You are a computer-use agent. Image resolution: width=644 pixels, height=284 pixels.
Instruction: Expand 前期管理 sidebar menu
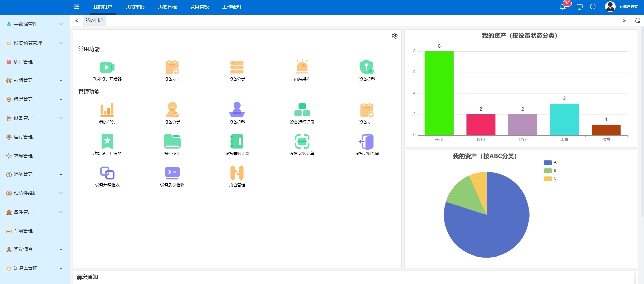pyautogui.click(x=35, y=80)
